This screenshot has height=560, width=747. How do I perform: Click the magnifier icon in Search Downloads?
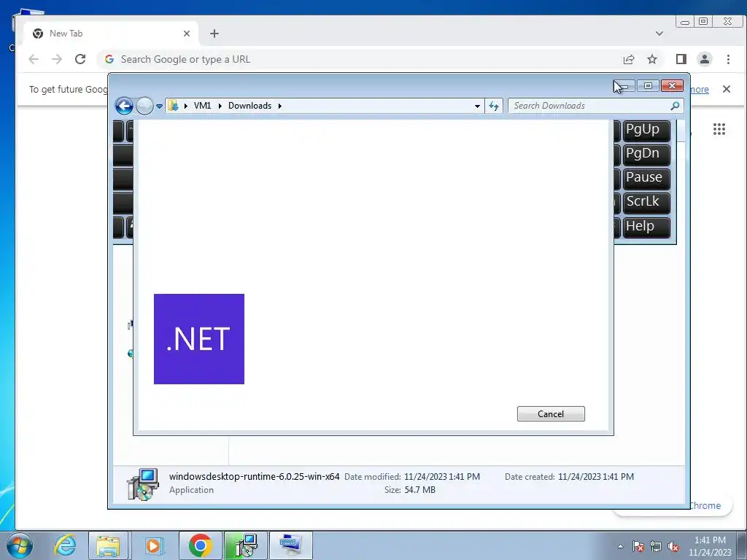tap(675, 106)
